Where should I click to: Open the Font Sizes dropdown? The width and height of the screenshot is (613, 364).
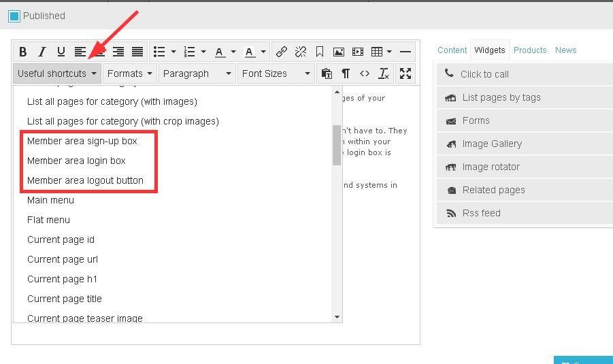point(276,73)
